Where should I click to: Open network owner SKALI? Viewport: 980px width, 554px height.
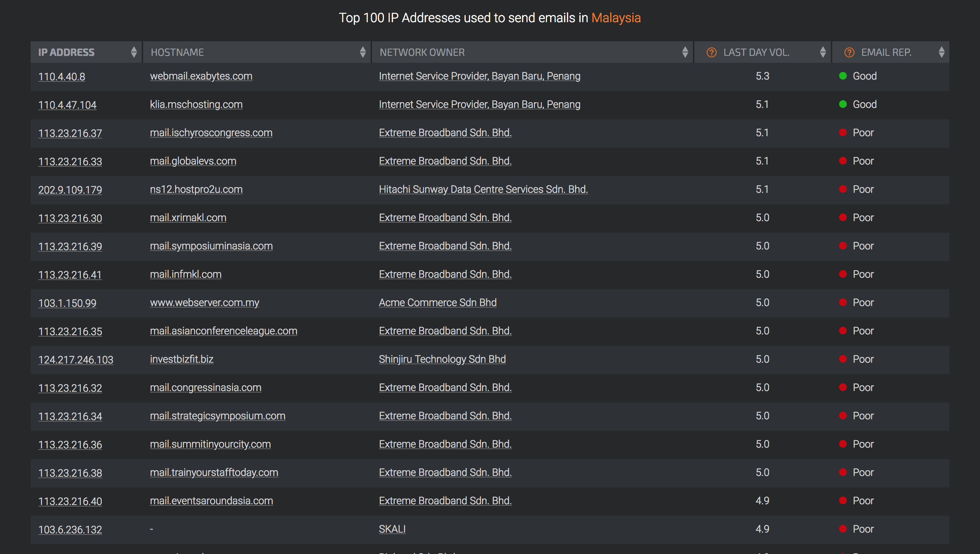pos(392,529)
